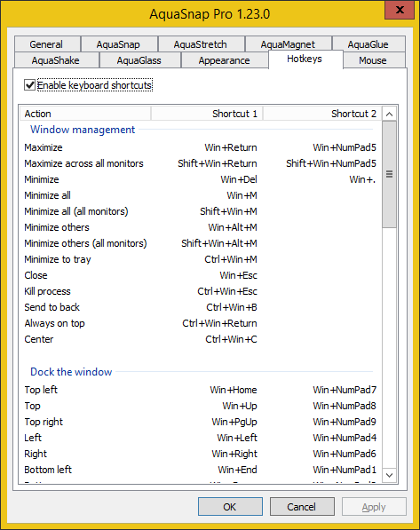Open the AquaSnap tab
Image resolution: width=420 pixels, height=530 pixels.
[119, 44]
